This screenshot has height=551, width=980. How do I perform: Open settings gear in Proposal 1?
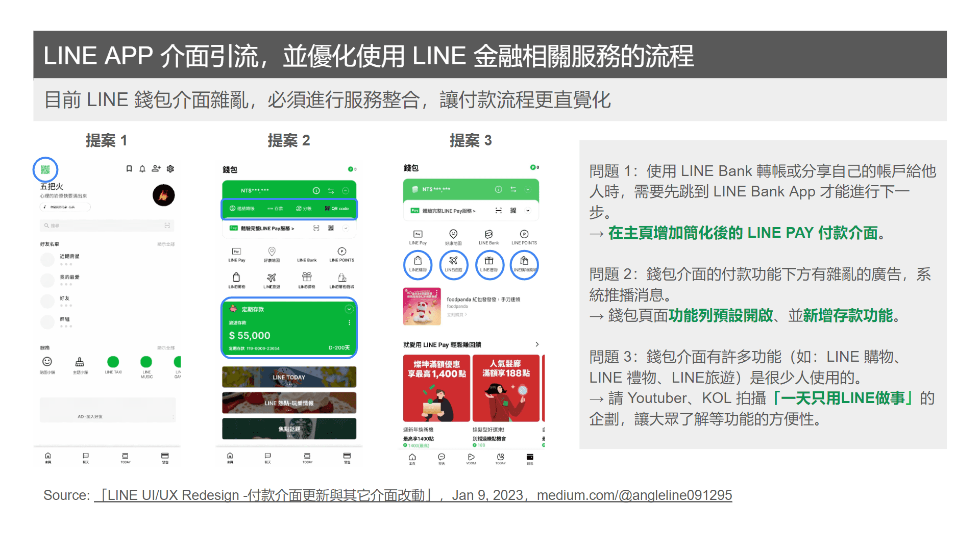click(170, 169)
